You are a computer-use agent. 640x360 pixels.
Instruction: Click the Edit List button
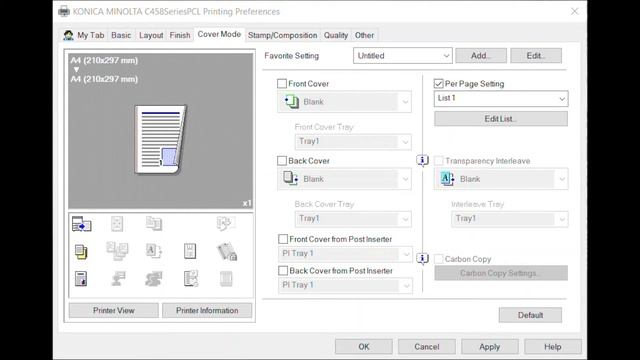[501, 119]
